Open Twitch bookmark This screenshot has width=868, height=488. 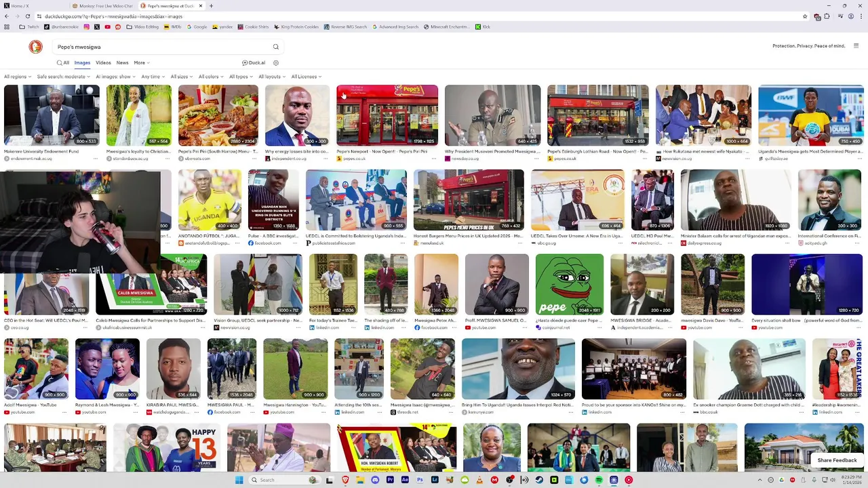tap(30, 27)
